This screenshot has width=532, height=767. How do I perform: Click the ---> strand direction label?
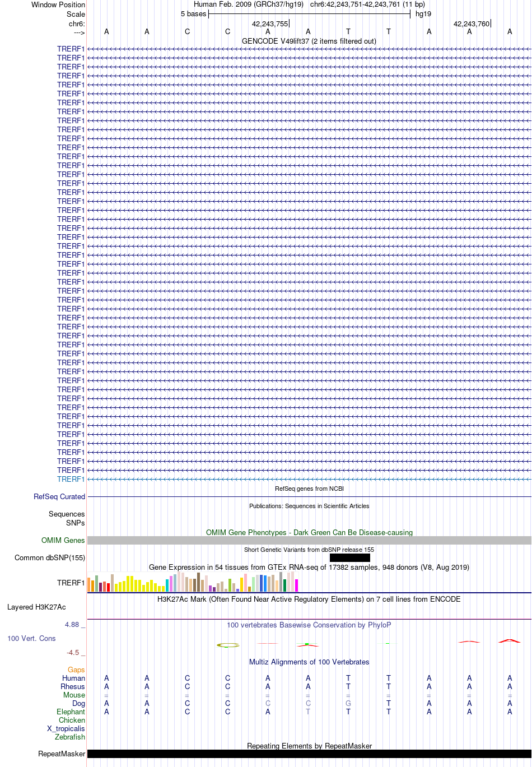[x=79, y=32]
